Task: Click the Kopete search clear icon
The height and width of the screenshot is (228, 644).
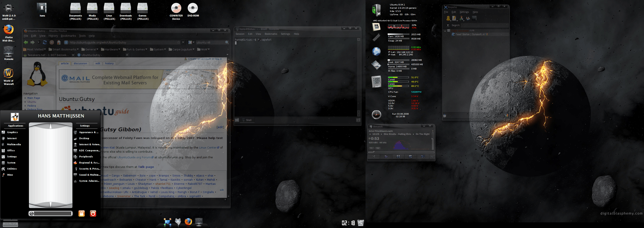Action: coord(448,25)
